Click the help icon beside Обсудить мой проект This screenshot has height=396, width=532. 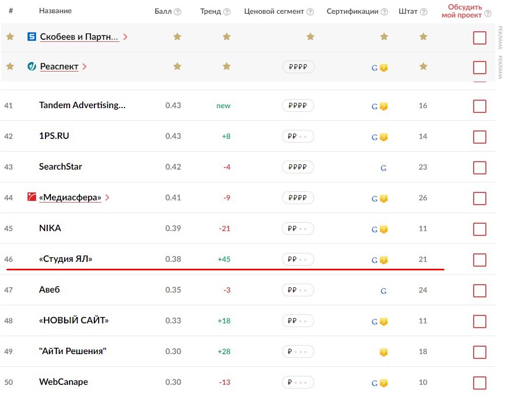click(488, 14)
